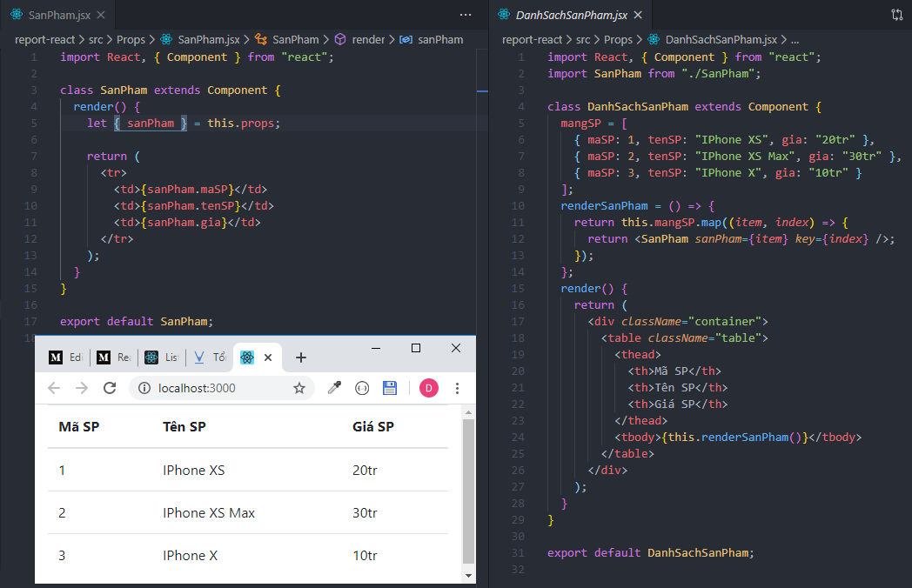Screen dimensions: 912x588
Task: Click the React icon on the SanPham.jsx tab
Action: point(18,14)
